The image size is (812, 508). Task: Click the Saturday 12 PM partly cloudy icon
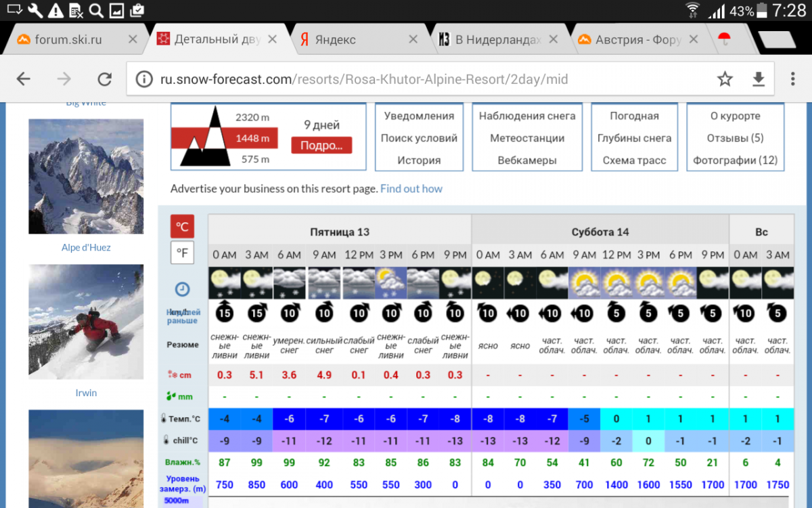pyautogui.click(x=616, y=283)
